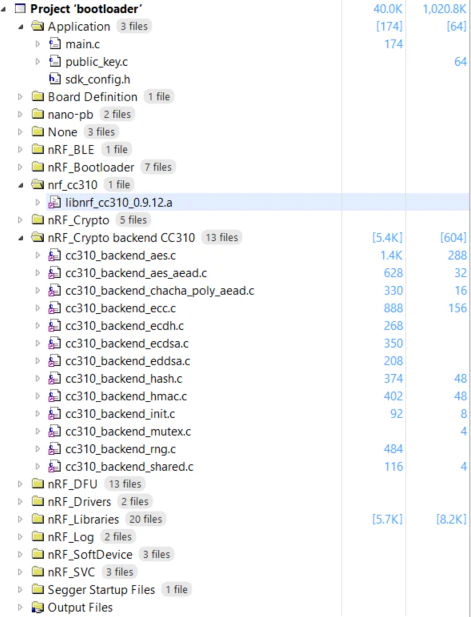Image resolution: width=471 pixels, height=617 pixels.
Task: Click the 64 value for public_key.c
Action: (460, 62)
